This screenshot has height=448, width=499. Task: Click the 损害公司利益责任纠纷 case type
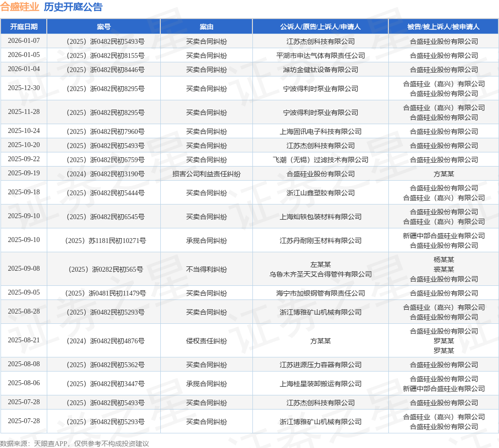coord(207,174)
